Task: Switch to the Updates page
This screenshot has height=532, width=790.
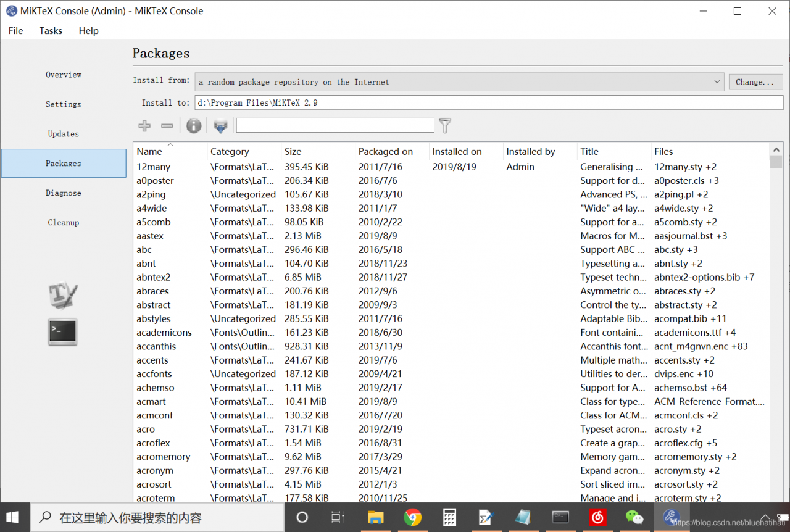Action: tap(64, 134)
